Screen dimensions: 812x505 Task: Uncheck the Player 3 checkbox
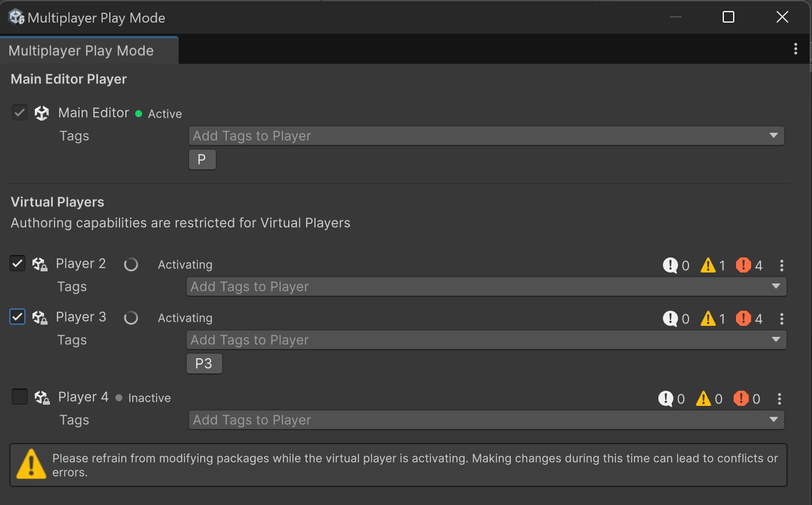pos(17,317)
